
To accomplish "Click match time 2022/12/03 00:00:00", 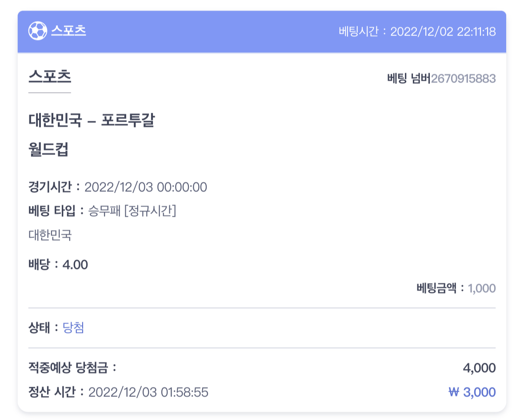I will (146, 187).
